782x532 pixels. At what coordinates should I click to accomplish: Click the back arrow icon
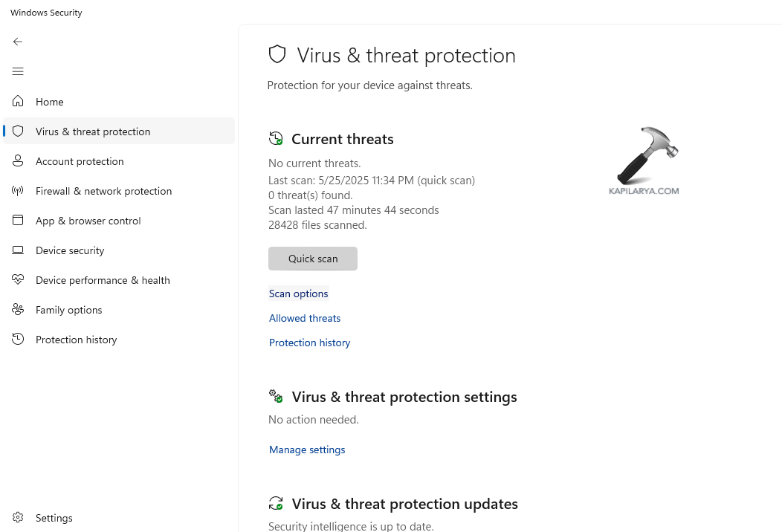[18, 42]
